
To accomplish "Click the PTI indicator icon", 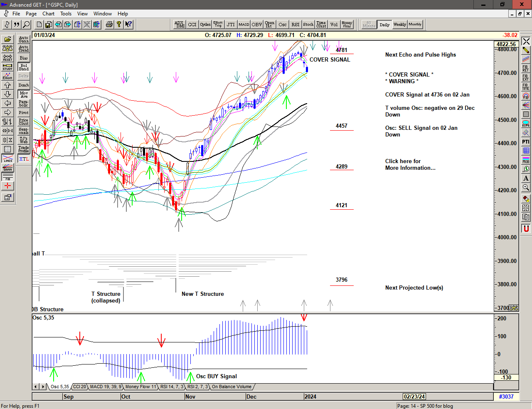I will coord(526,142).
